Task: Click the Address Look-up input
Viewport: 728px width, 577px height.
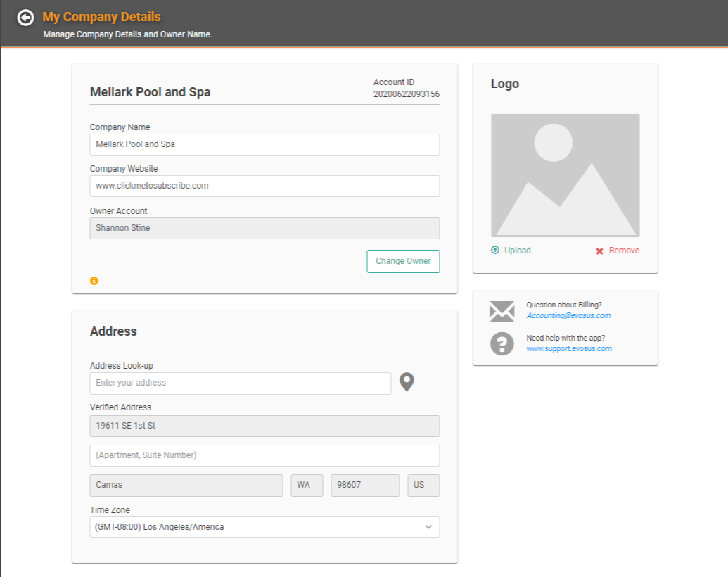Action: (241, 383)
